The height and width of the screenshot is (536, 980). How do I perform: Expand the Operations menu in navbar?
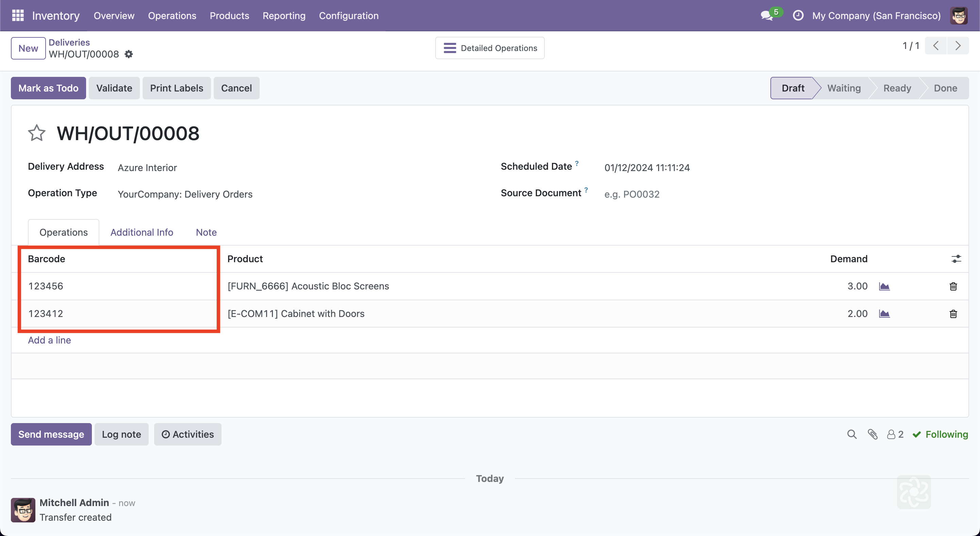tap(172, 16)
